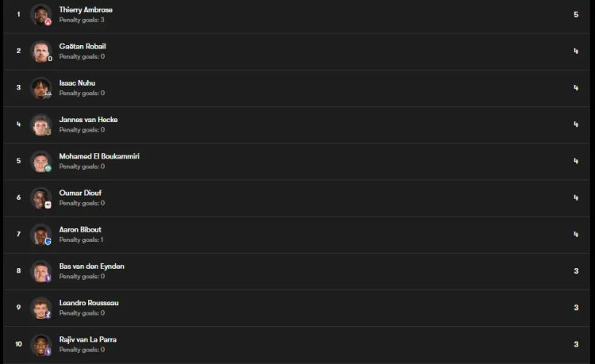Click Mohamed El Boukammiri's avatar
The width and height of the screenshot is (595, 364).
click(x=40, y=161)
